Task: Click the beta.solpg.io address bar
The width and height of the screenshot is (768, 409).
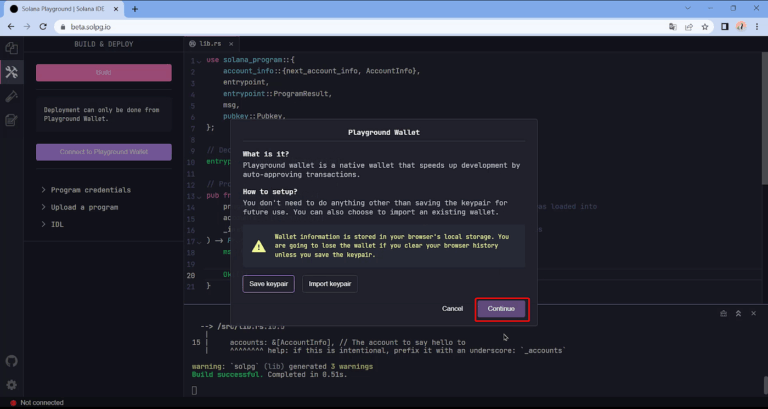Action: [362, 27]
